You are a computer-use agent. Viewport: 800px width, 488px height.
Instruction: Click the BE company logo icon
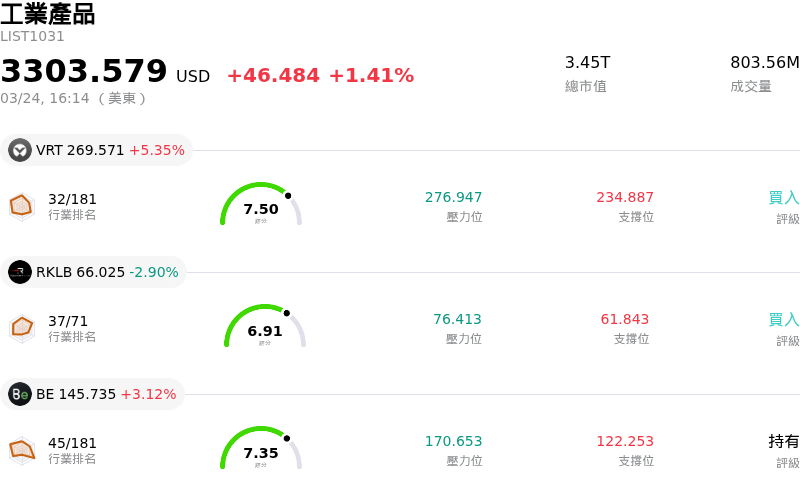point(20,395)
